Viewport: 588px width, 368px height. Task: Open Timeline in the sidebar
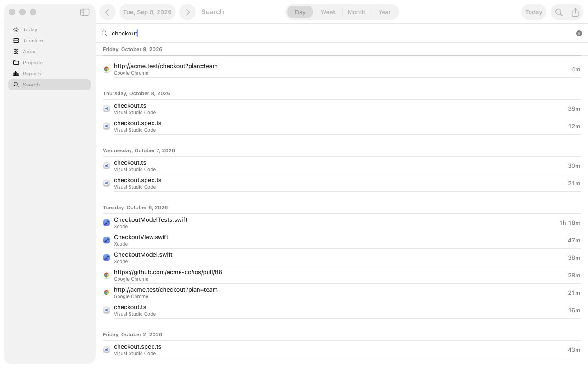[50, 40]
